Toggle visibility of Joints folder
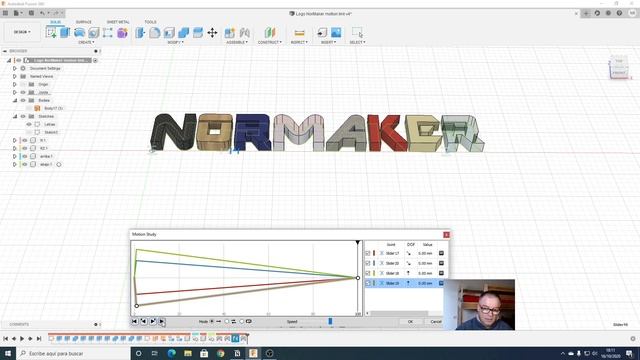Screen dimensions: 640x360 coord(23,92)
